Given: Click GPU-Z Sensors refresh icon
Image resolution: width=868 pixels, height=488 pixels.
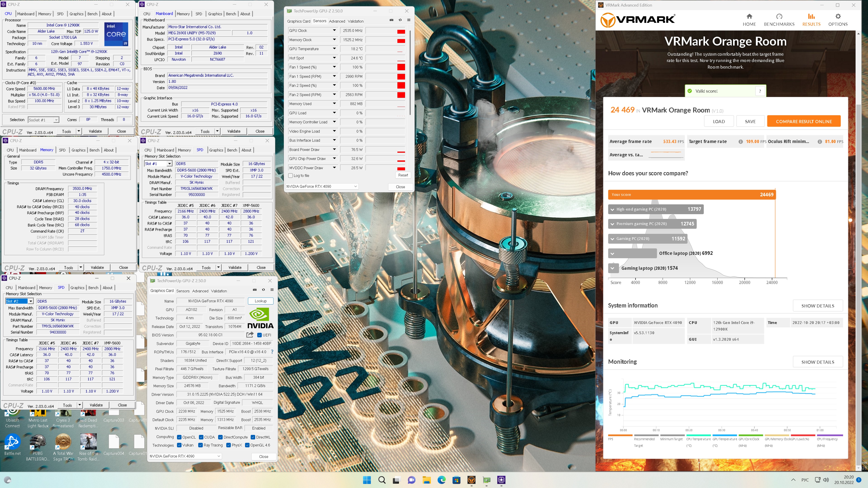Looking at the screenshot, I should pos(400,20).
